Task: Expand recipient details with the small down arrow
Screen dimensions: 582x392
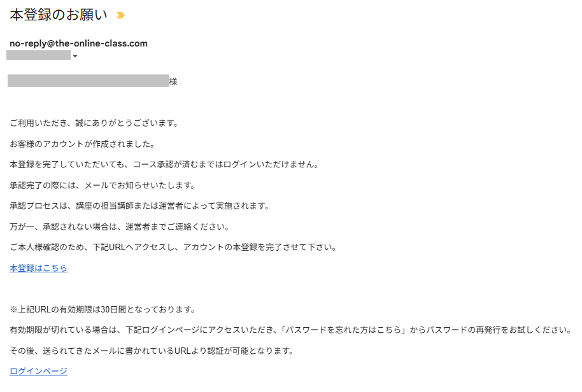Action: coord(75,57)
